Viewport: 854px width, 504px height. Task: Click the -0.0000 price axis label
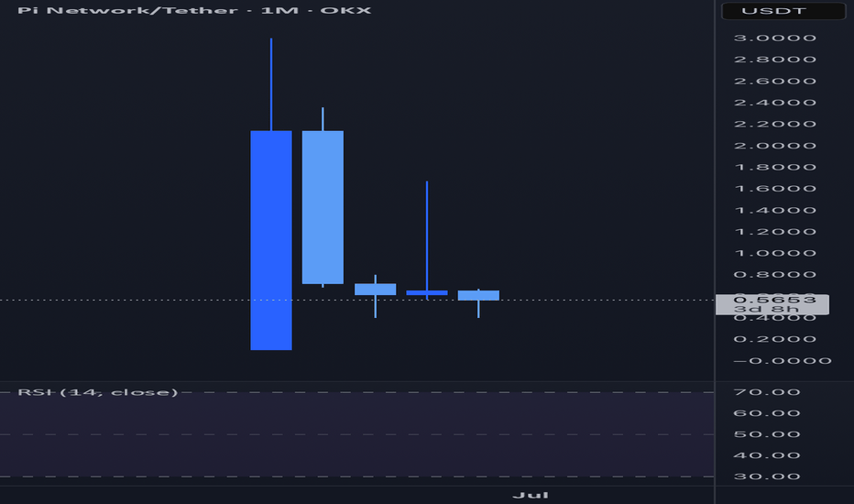tap(783, 361)
